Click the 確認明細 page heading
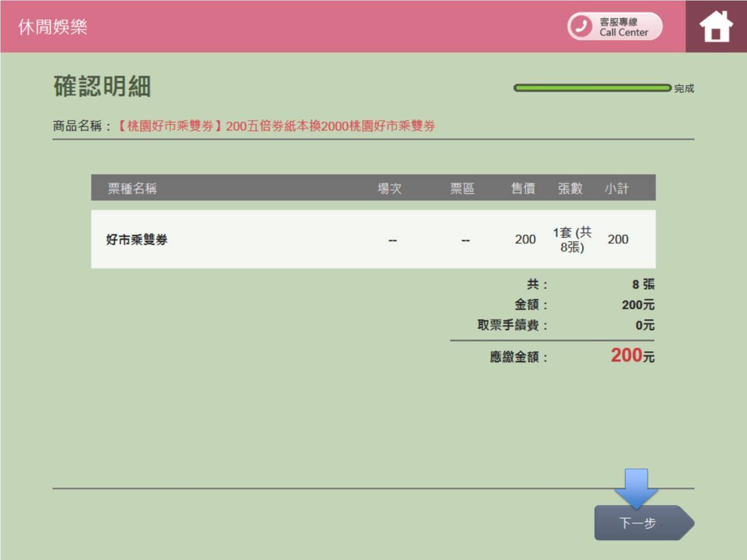 point(102,86)
